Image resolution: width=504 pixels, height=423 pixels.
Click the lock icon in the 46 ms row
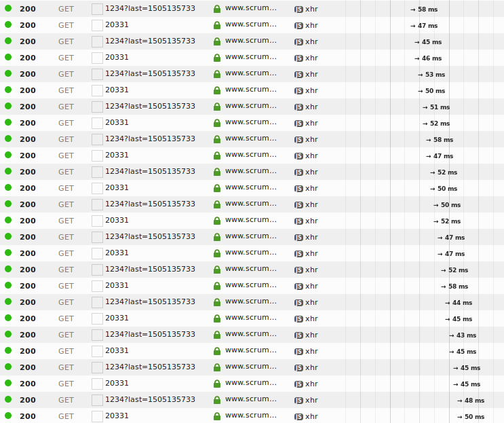[x=217, y=58]
